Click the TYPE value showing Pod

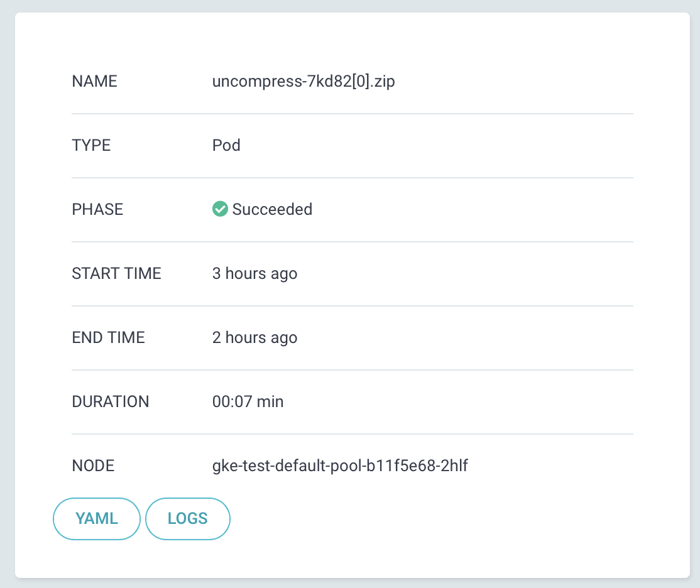226,145
